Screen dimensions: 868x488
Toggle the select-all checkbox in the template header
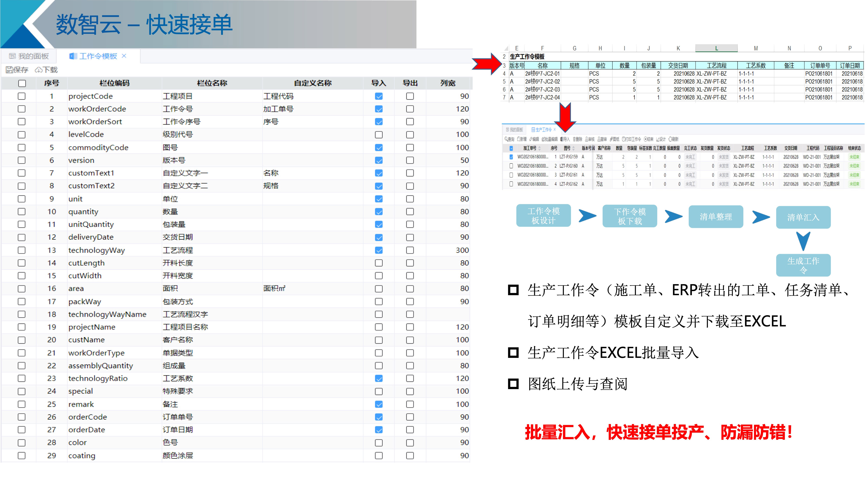click(x=22, y=83)
